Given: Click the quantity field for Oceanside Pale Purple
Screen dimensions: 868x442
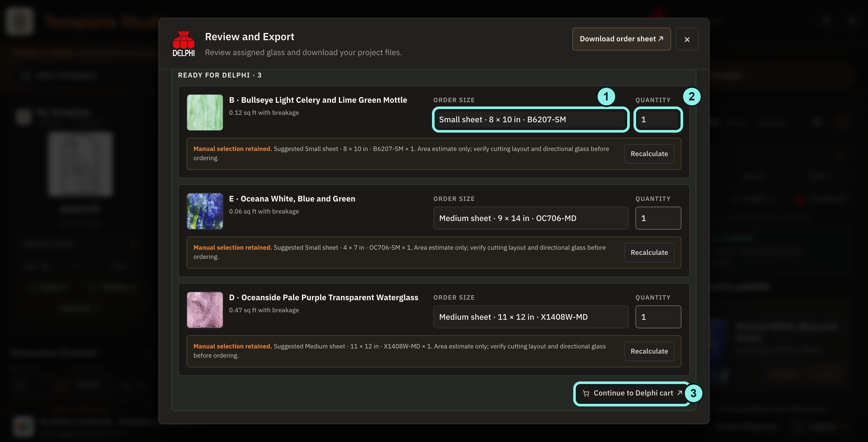Looking at the screenshot, I should (x=658, y=317).
